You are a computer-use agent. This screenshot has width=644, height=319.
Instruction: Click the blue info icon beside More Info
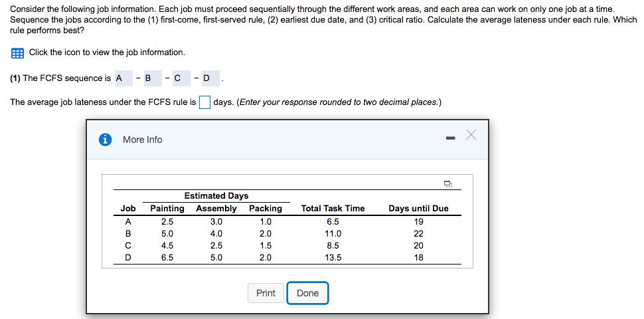coord(105,140)
